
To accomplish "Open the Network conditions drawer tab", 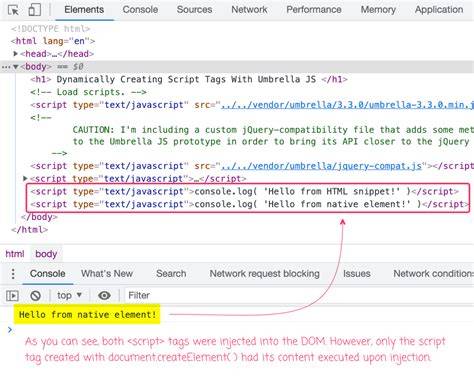I will (x=433, y=274).
